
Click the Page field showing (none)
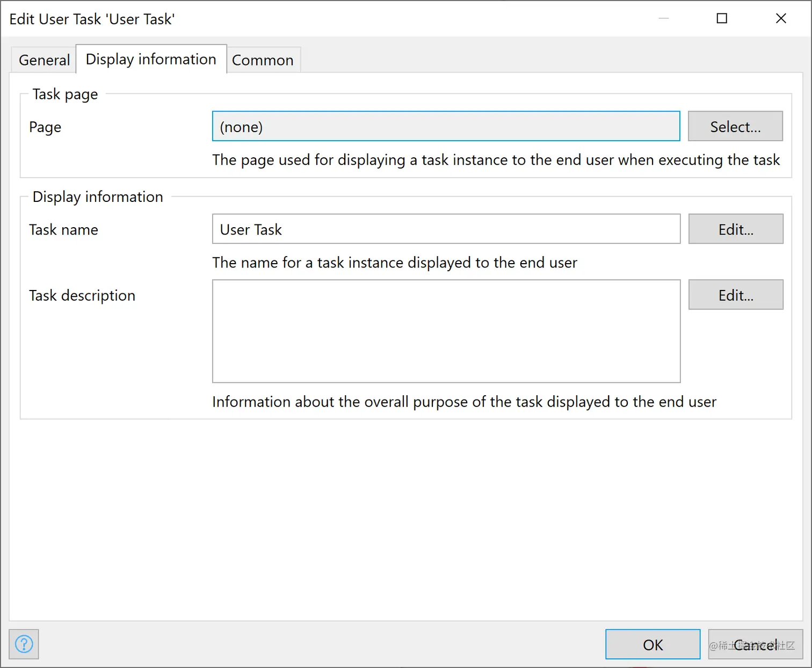(x=446, y=127)
